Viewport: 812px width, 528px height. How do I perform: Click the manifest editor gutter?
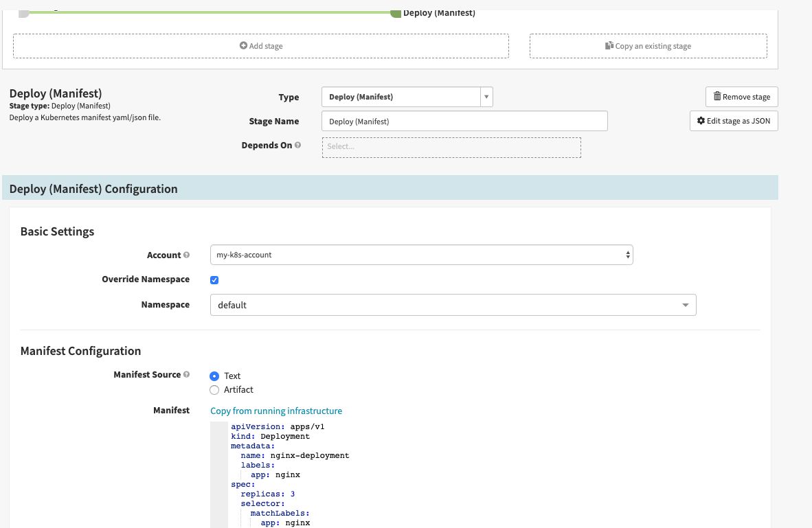coord(219,474)
